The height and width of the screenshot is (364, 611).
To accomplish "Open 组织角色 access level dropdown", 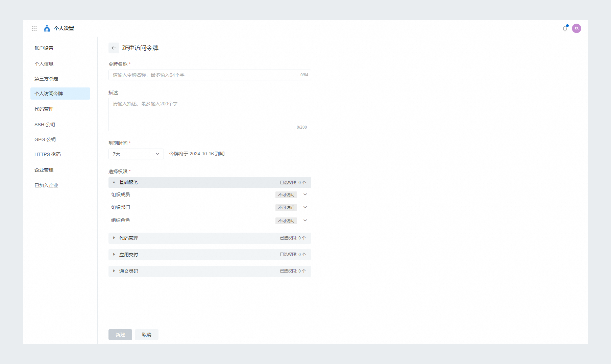I will pyautogui.click(x=305, y=220).
